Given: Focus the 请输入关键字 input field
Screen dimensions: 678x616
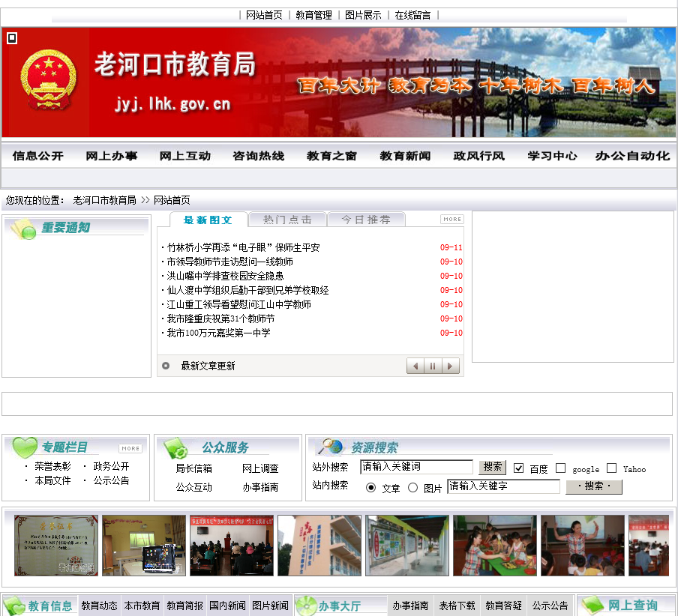Looking at the screenshot, I should [504, 486].
